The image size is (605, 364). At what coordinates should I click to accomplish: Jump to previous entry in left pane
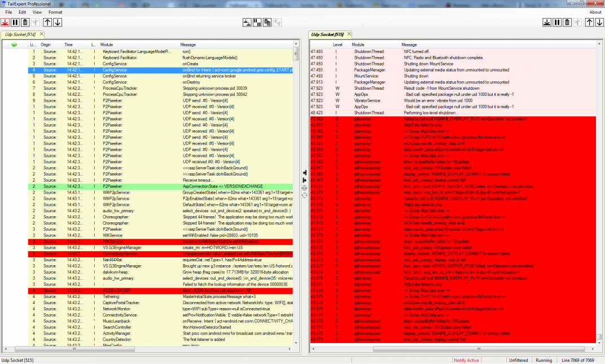click(47, 22)
